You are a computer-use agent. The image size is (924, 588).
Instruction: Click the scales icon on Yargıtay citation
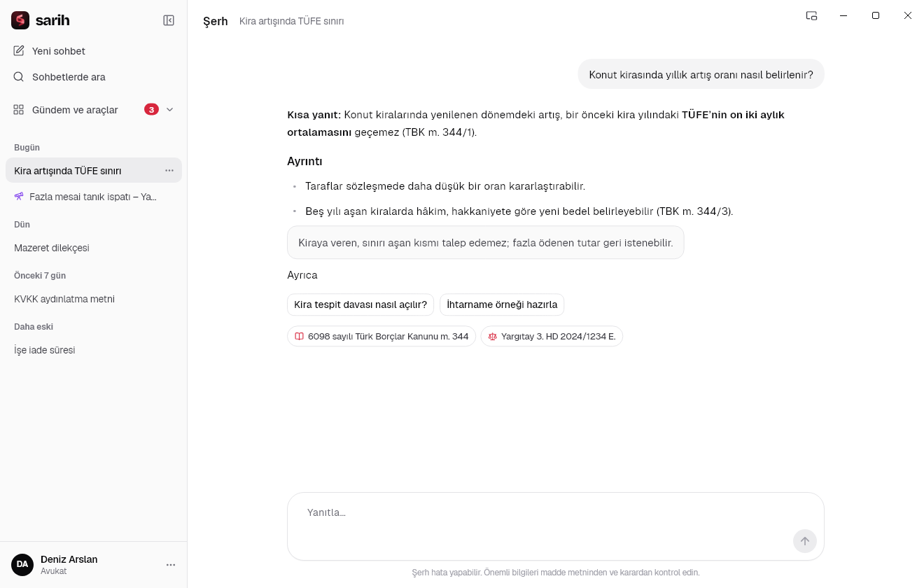click(x=493, y=337)
